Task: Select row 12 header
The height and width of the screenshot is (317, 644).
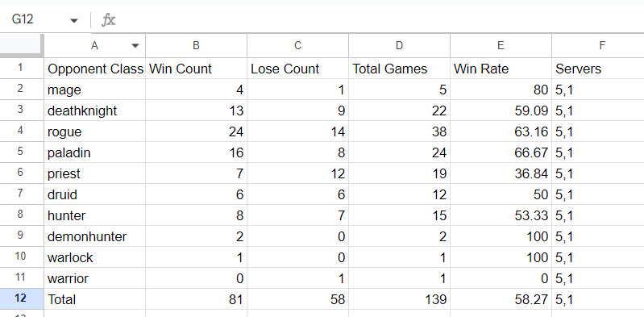Action: click(x=22, y=299)
